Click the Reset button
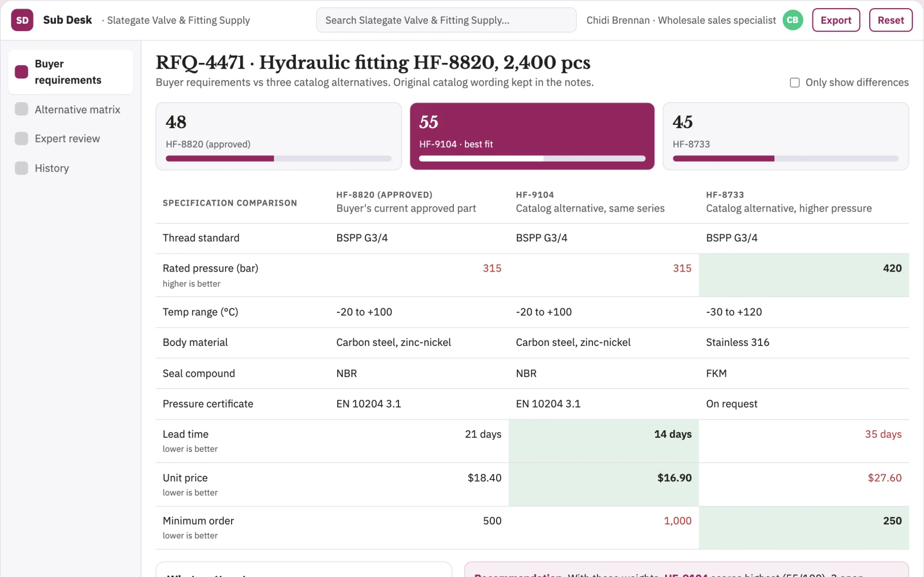The image size is (924, 577). 891,20
